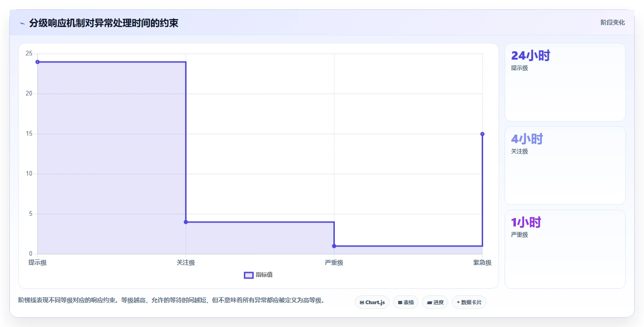Open the 1小时 严重级 card
This screenshot has width=644, height=327.
click(565, 249)
